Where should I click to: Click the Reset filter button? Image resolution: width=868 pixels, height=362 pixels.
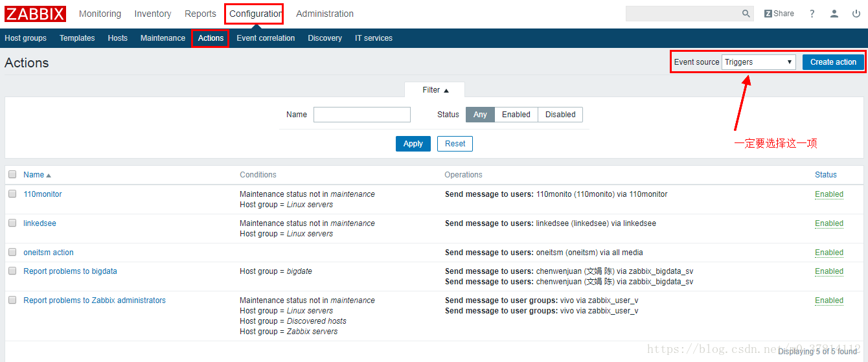pos(455,144)
